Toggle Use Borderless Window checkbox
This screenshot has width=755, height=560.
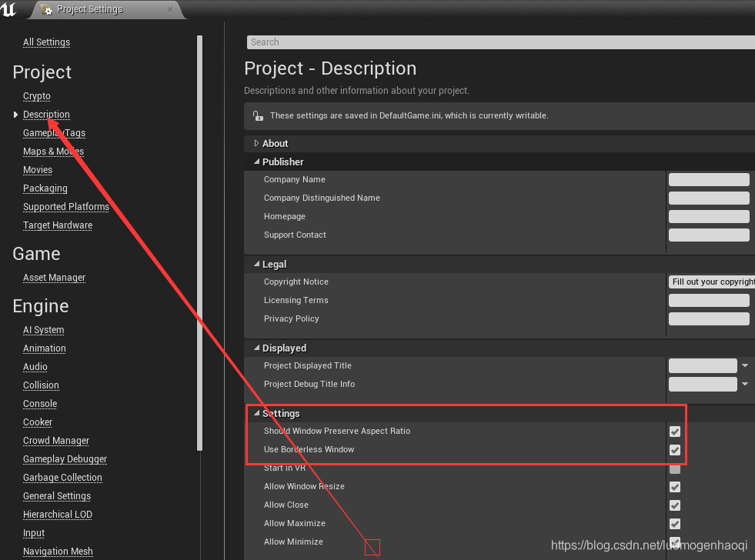click(x=675, y=450)
